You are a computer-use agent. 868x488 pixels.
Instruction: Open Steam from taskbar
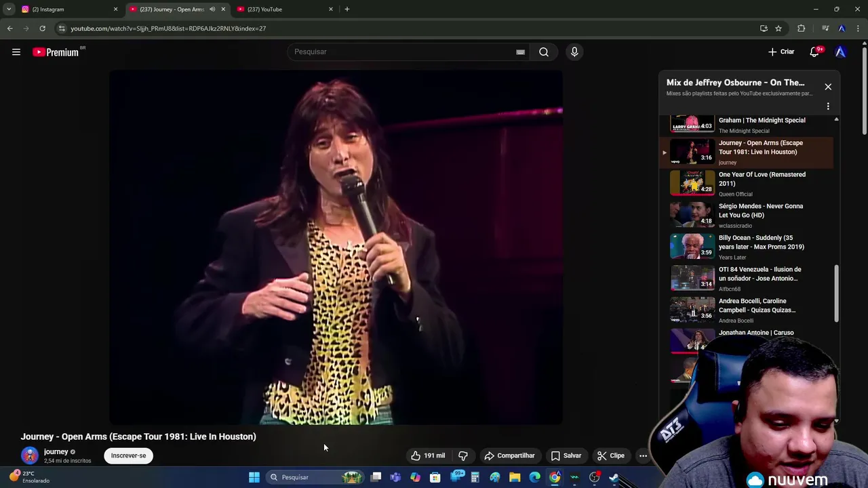pyautogui.click(x=614, y=477)
